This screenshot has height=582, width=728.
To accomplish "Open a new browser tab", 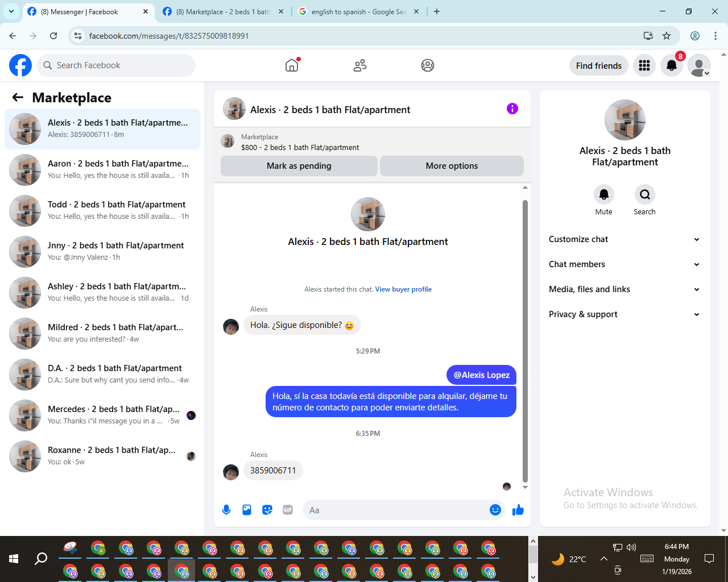I will pos(437,11).
